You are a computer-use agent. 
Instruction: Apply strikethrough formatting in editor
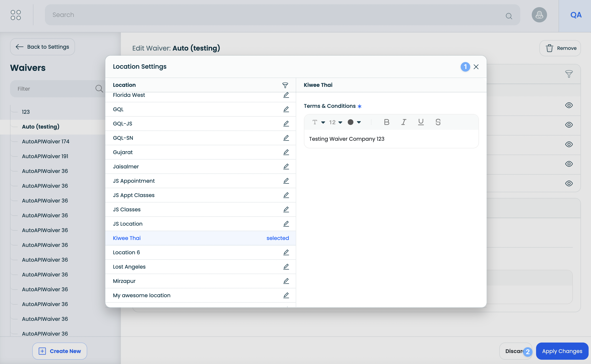[438, 122]
